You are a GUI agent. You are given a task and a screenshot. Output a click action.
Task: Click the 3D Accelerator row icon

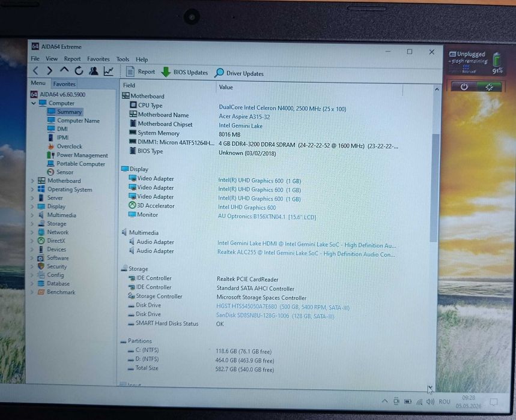pyautogui.click(x=132, y=205)
